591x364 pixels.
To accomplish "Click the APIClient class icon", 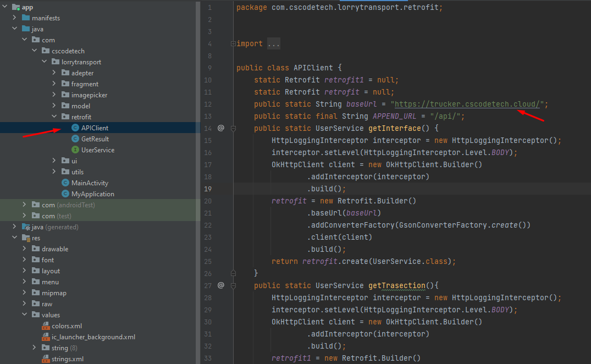I will point(75,128).
